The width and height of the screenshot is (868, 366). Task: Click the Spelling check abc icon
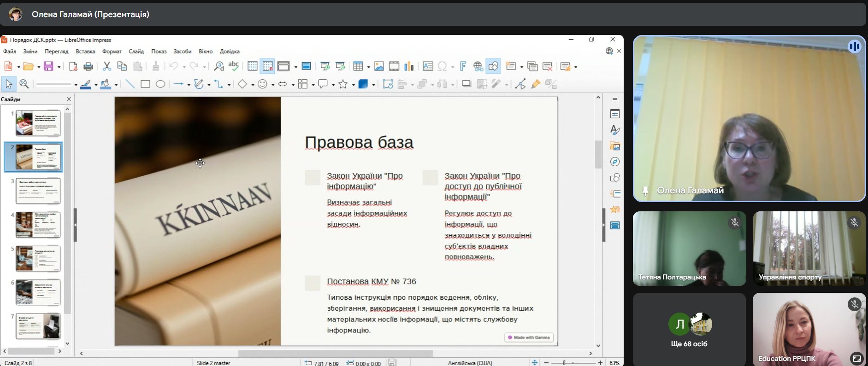(234, 67)
